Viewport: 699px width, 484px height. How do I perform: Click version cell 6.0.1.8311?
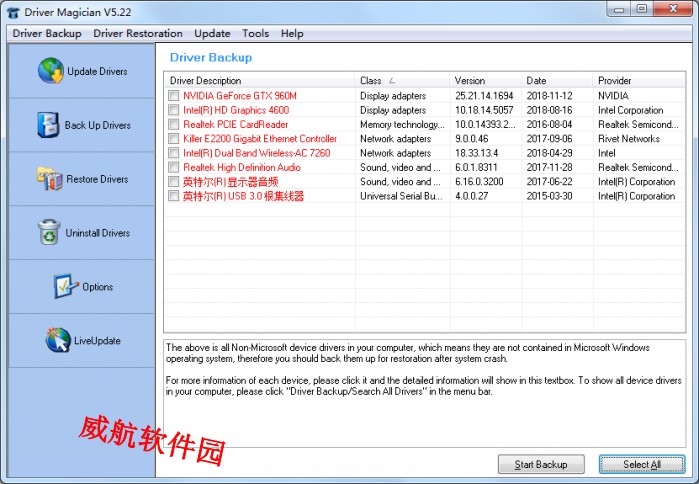pyautogui.click(x=476, y=167)
